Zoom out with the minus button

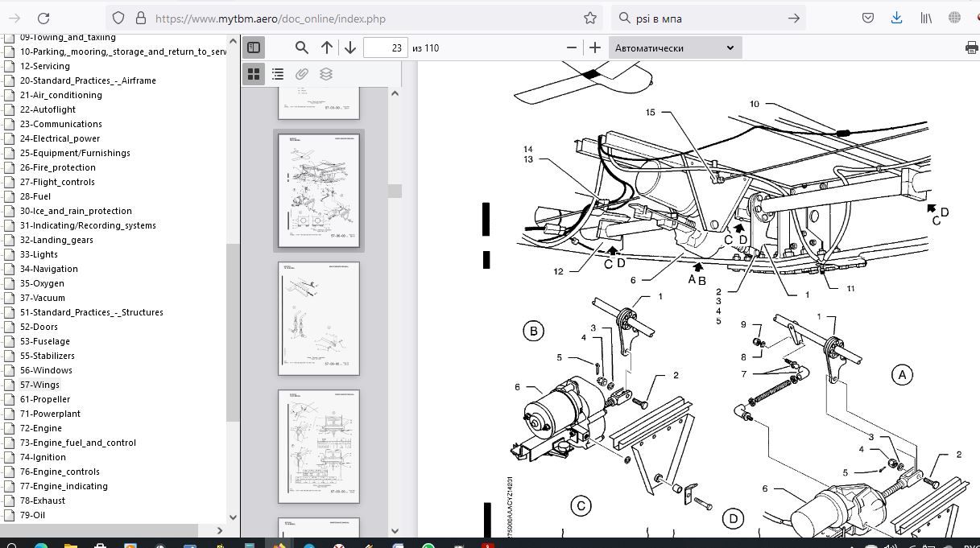click(572, 47)
